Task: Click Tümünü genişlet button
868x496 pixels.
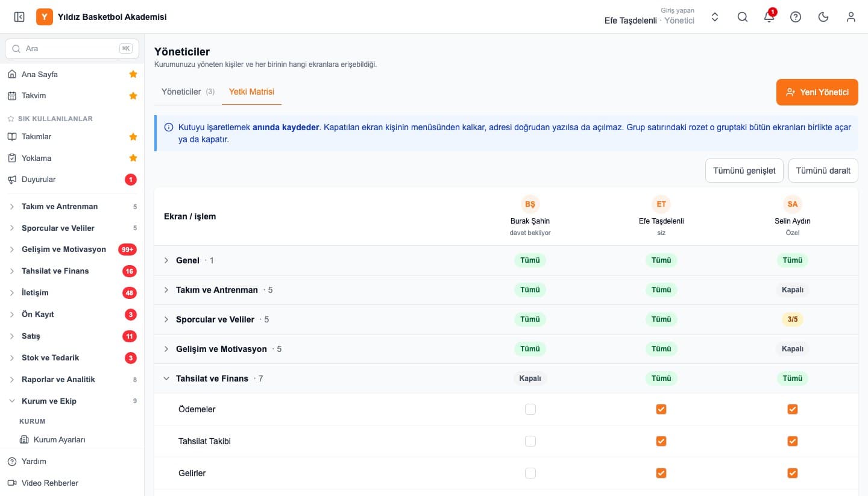Action: tap(744, 171)
